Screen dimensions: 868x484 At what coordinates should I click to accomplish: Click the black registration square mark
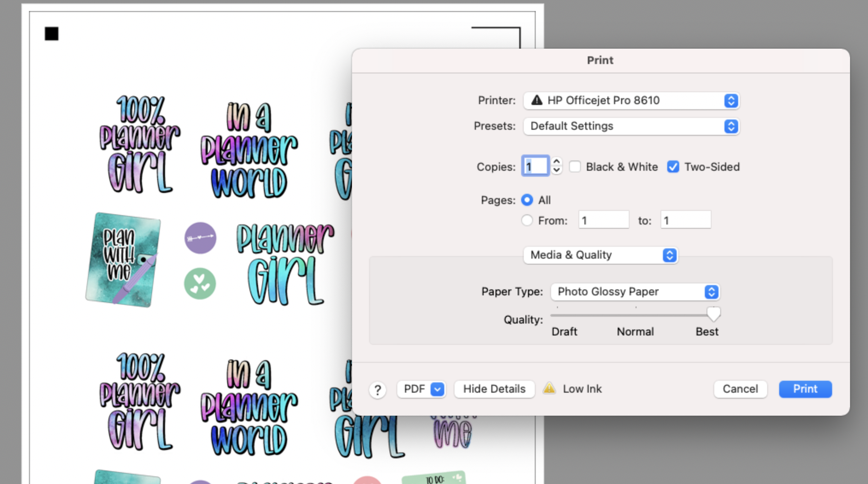coord(51,34)
